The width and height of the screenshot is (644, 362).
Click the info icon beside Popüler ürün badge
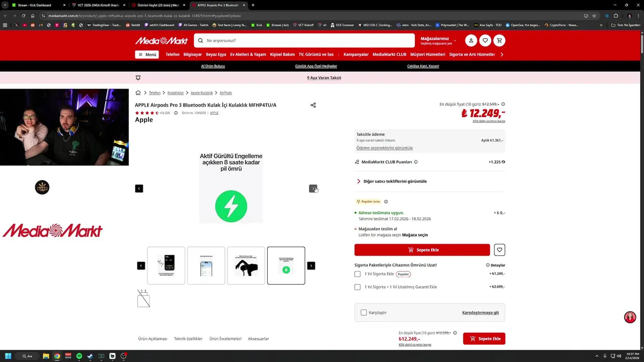(x=386, y=202)
